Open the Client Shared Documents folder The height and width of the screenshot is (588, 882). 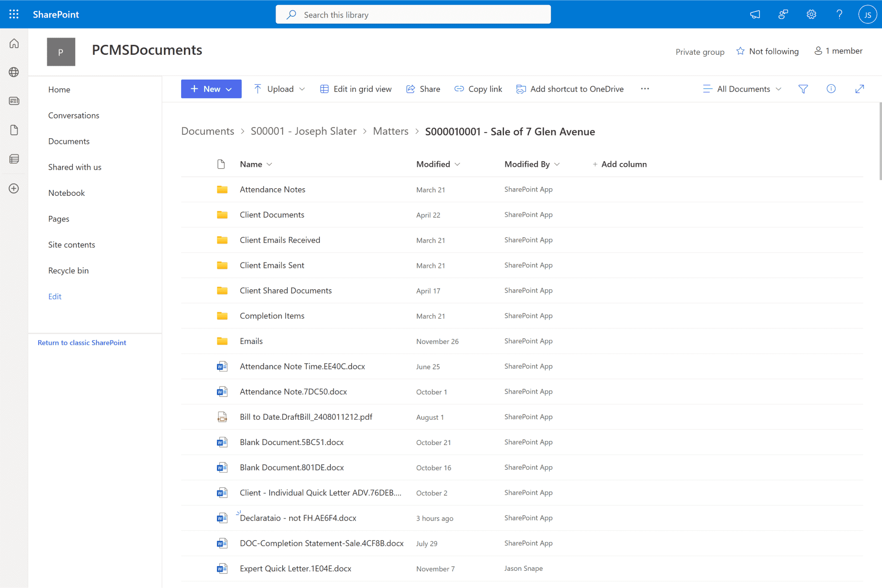coord(285,290)
